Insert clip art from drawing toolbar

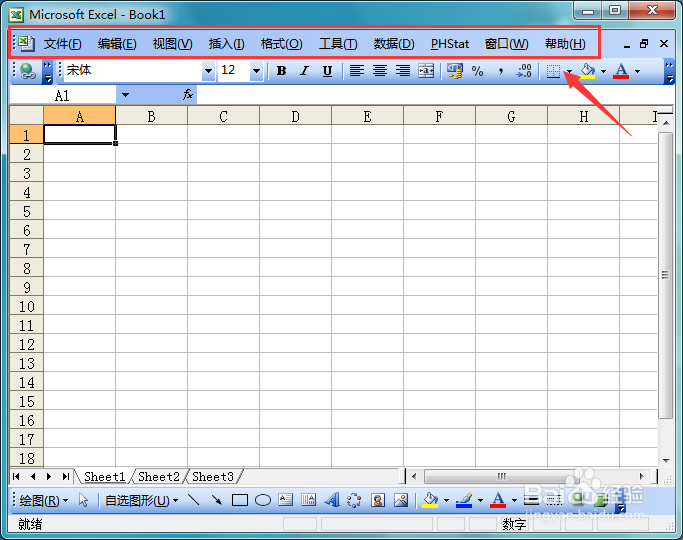378,500
